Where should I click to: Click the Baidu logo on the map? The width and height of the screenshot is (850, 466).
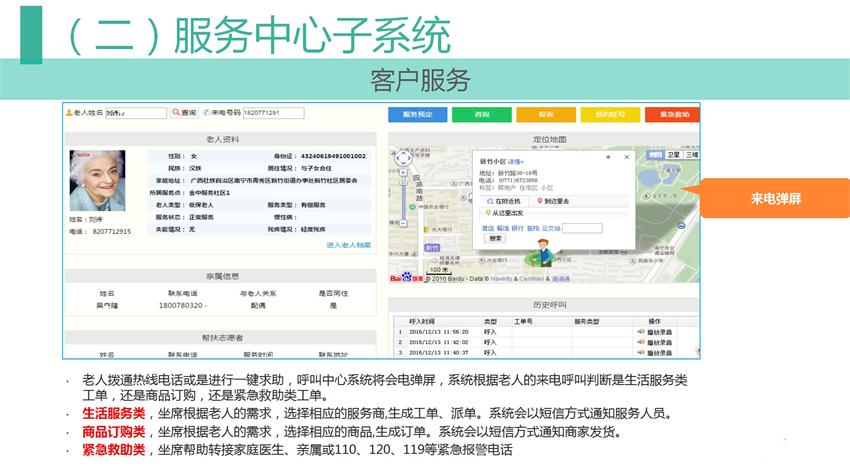pyautogui.click(x=405, y=278)
